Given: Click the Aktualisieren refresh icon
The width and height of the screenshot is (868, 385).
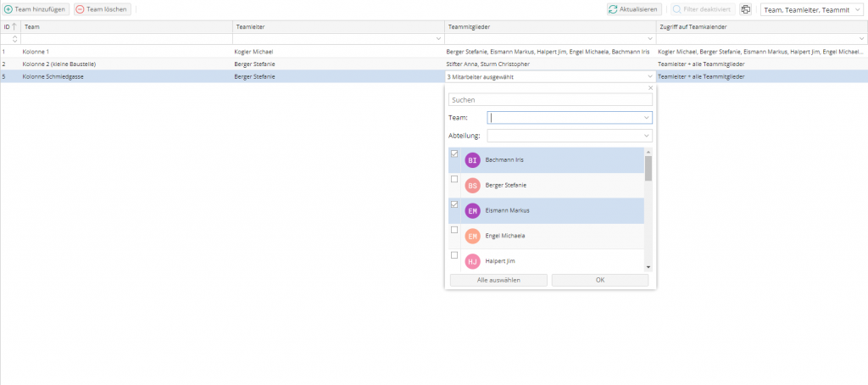Looking at the screenshot, I should pos(612,9).
